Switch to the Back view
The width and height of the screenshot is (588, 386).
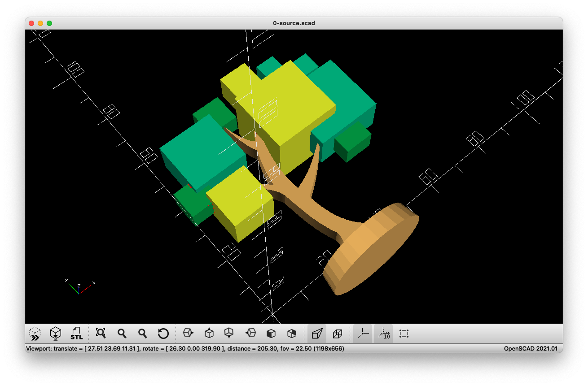[292, 333]
